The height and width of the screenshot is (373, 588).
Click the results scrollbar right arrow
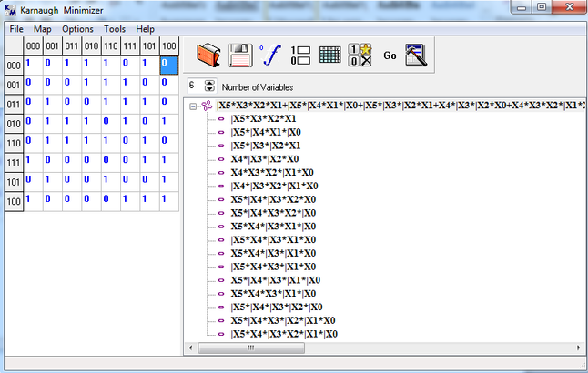click(x=578, y=348)
